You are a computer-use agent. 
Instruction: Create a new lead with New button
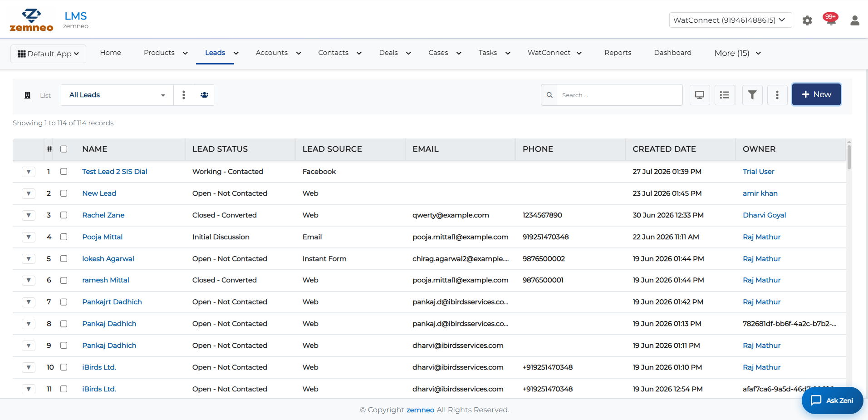coord(816,94)
